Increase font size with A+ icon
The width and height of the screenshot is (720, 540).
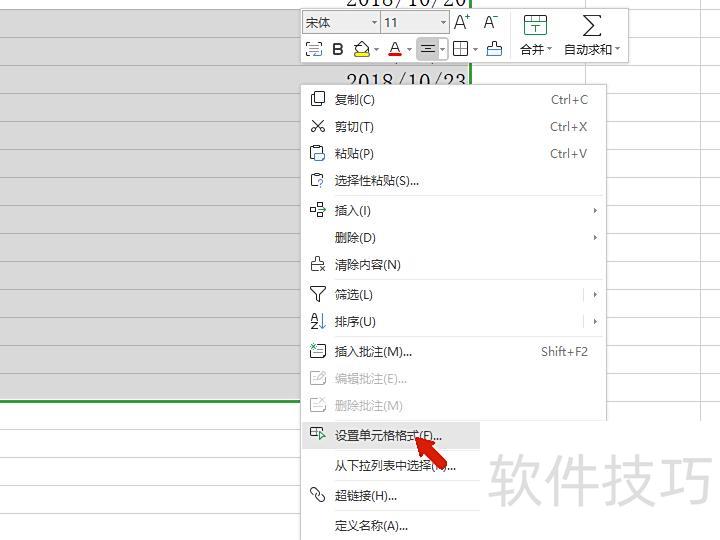pos(461,22)
